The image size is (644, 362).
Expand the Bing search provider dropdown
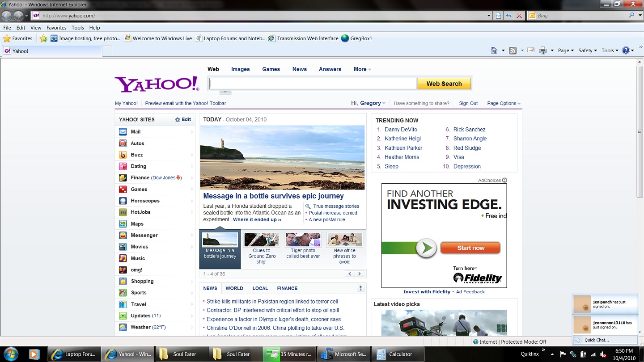pyautogui.click(x=639, y=16)
